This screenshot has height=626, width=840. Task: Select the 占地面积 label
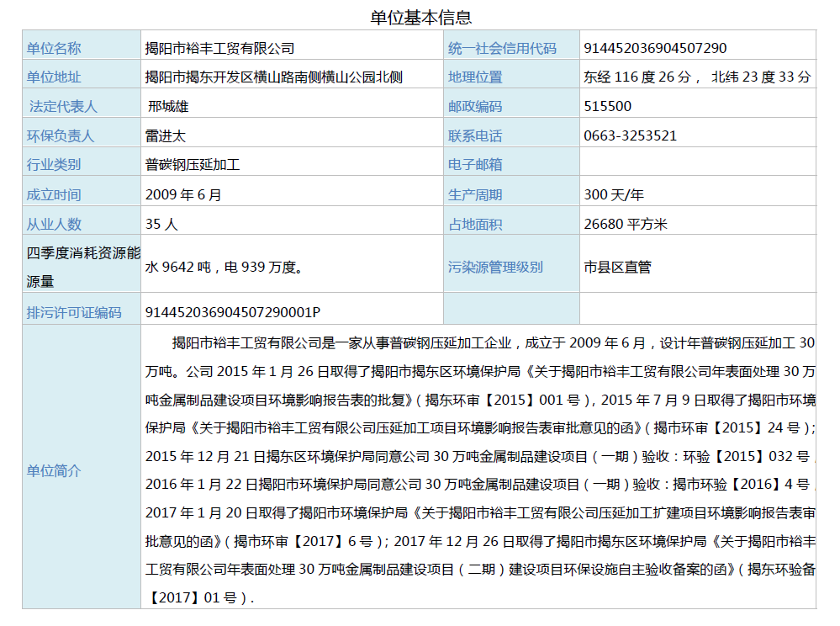click(x=475, y=224)
